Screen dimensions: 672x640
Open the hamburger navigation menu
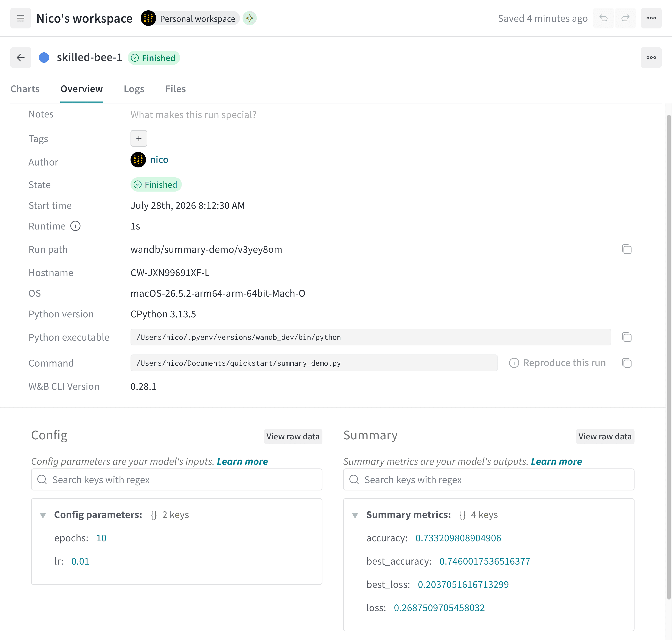[x=20, y=18]
